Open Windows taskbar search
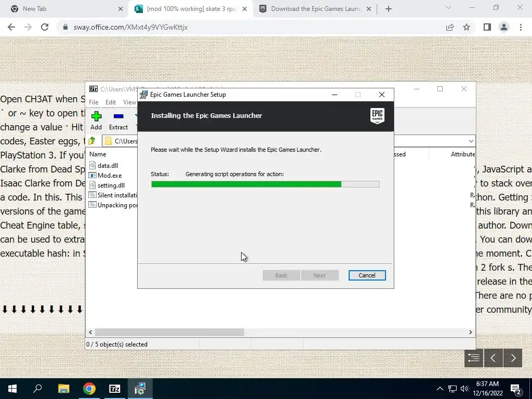Viewport: 532px width, 399px height. (37, 389)
